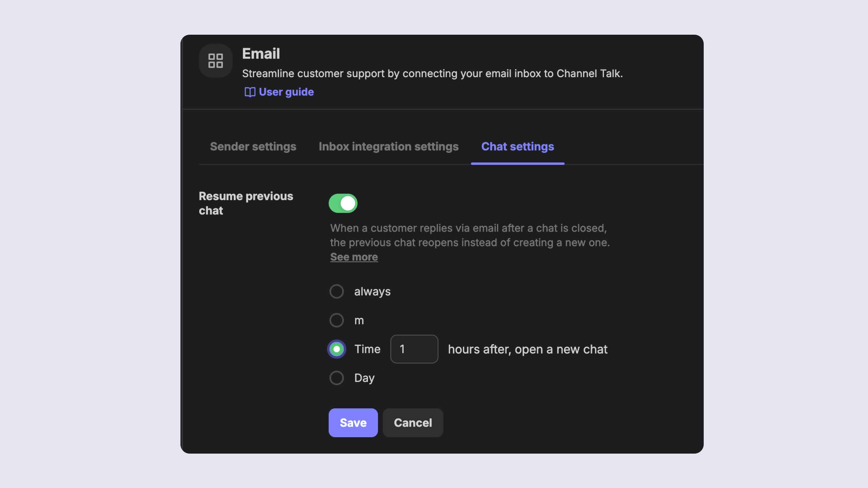The width and height of the screenshot is (868, 488).
Task: Click the Cancel button
Action: [x=413, y=423]
